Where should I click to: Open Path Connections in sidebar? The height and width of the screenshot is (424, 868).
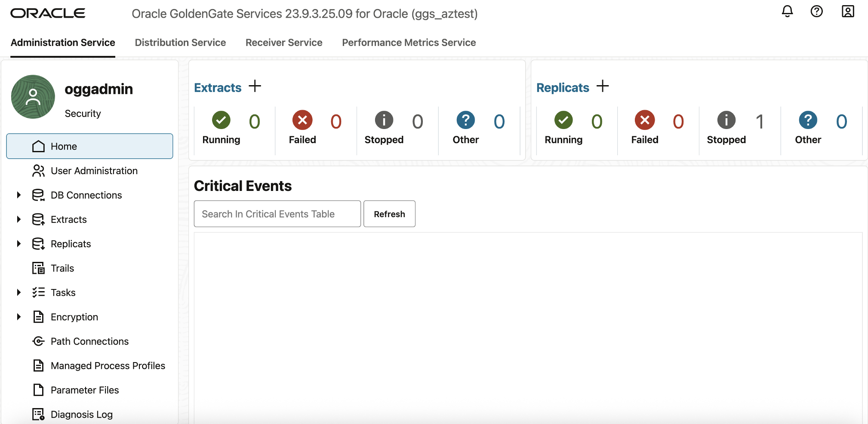89,341
